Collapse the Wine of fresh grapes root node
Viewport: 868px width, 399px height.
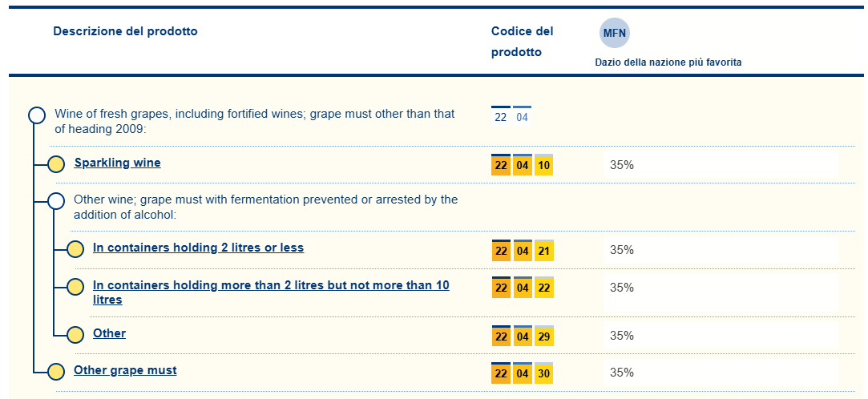(x=37, y=115)
